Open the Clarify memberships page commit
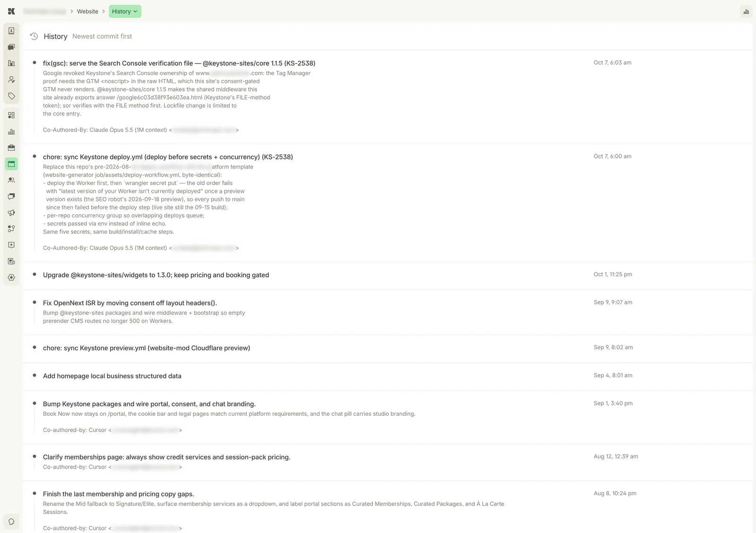Screen dimensions: 756x533 coord(166,457)
